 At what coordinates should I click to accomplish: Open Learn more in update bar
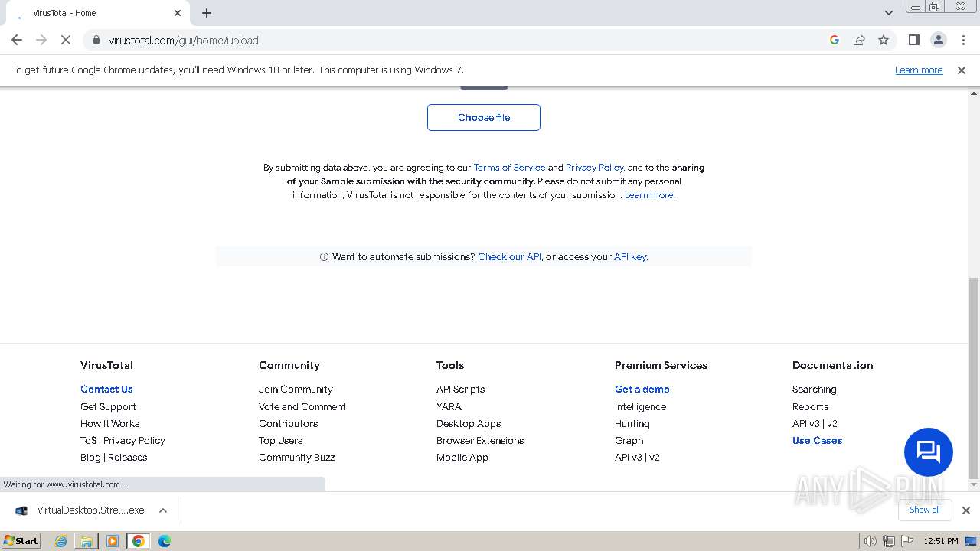(x=919, y=70)
